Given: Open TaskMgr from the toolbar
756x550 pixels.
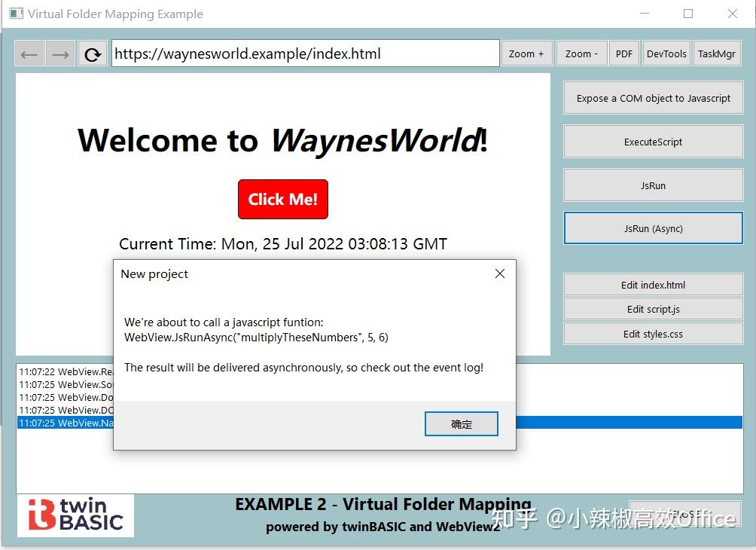Looking at the screenshot, I should pyautogui.click(x=716, y=53).
